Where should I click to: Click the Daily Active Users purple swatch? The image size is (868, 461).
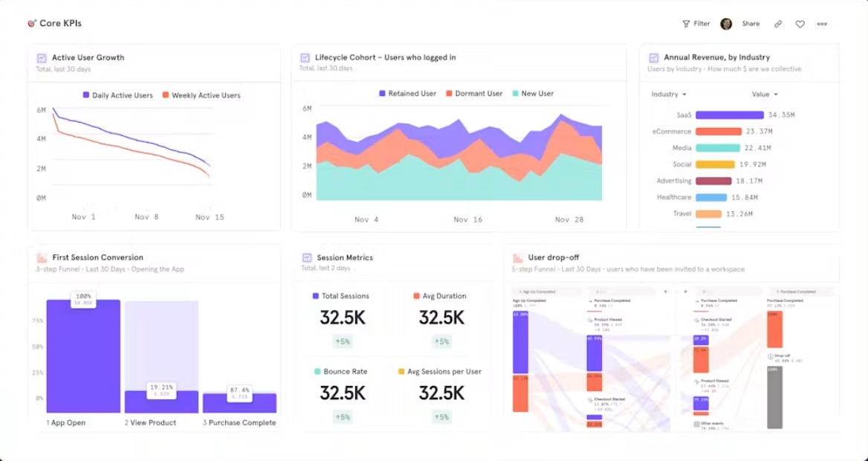coord(85,95)
